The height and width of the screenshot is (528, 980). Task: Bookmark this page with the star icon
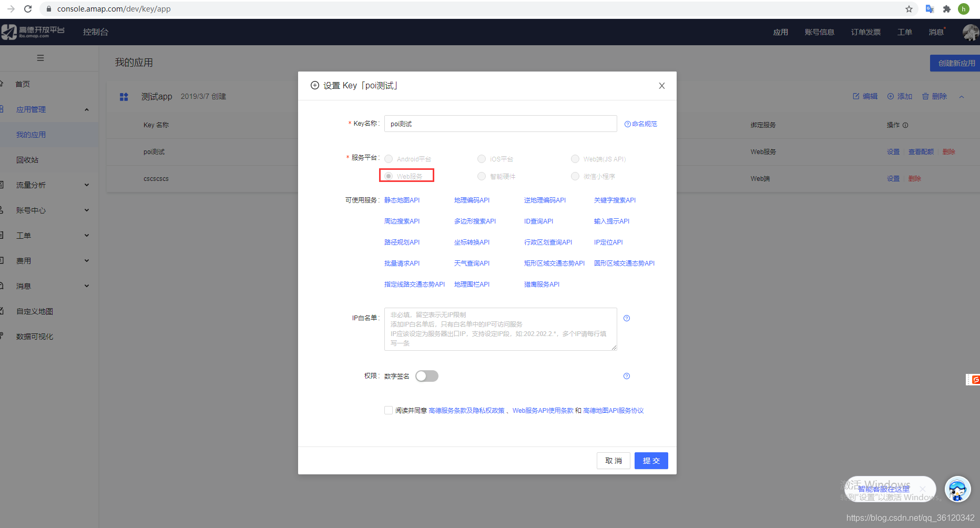coord(909,9)
